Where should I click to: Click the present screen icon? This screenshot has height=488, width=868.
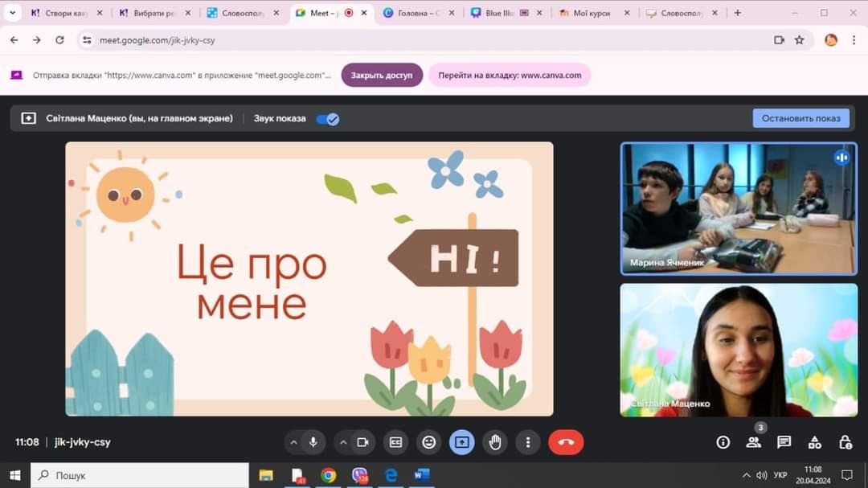pyautogui.click(x=462, y=442)
